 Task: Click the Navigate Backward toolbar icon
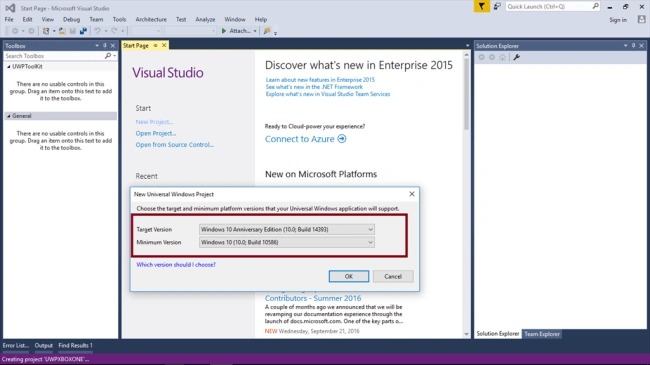pyautogui.click(x=15, y=31)
